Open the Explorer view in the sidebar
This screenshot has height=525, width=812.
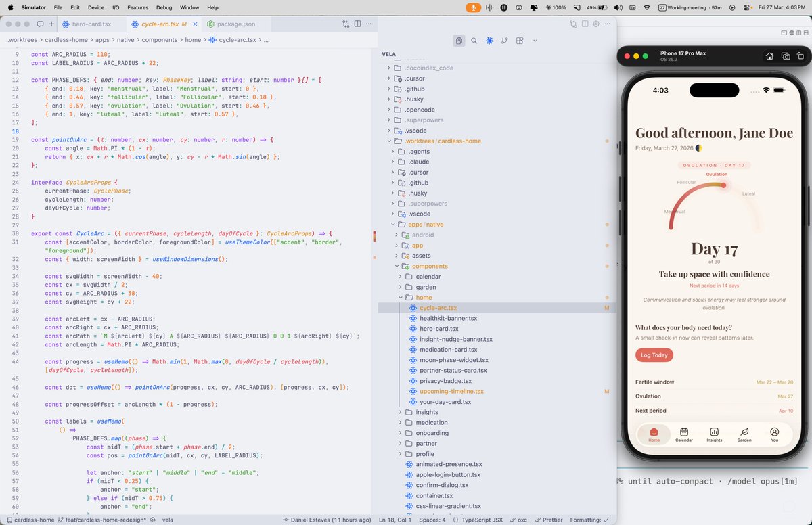pyautogui.click(x=459, y=41)
